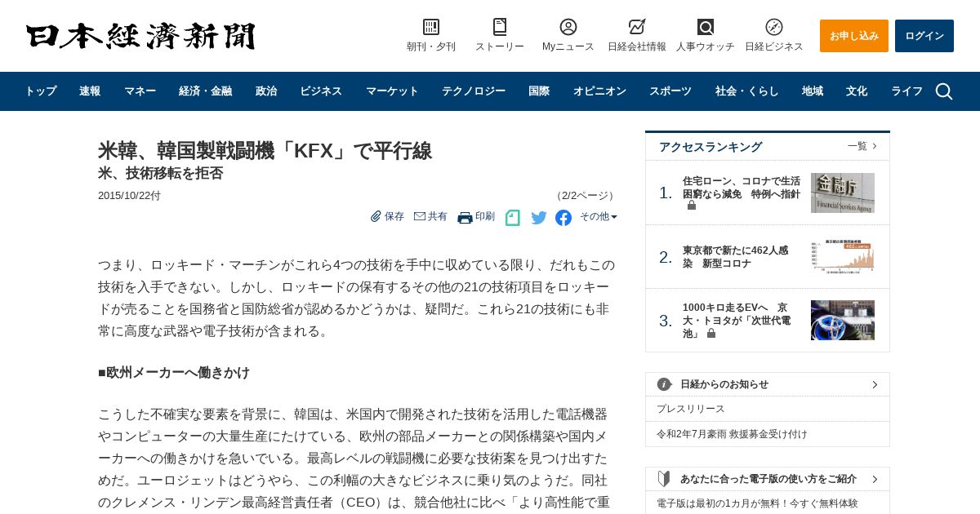Open the 日経ビジネス compass icon
The width and height of the screenshot is (980, 514).
click(774, 27)
